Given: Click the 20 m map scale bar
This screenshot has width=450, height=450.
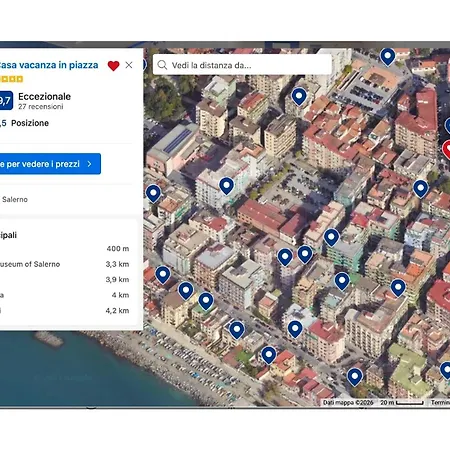Looking at the screenshot, I should [x=402, y=403].
